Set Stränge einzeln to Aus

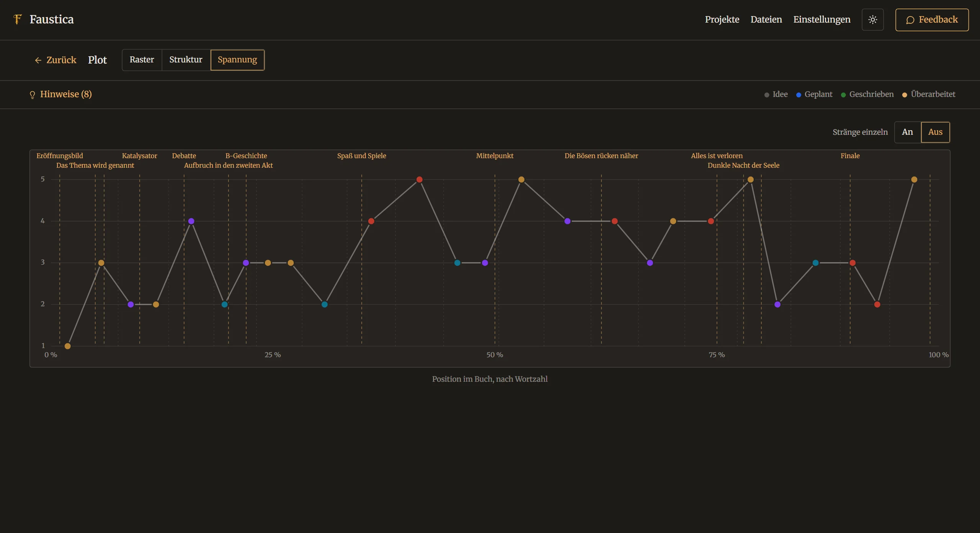(x=935, y=132)
